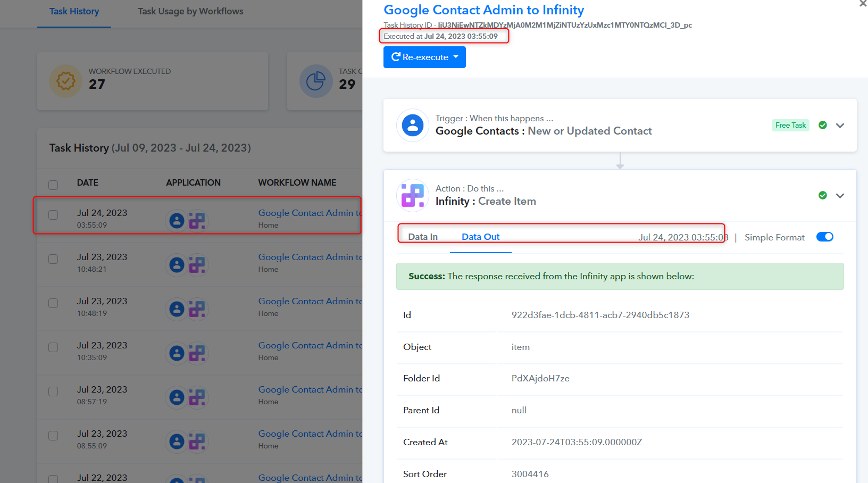Click the green success check on trigger step
Image resolution: width=868 pixels, height=483 pixels.
823,125
